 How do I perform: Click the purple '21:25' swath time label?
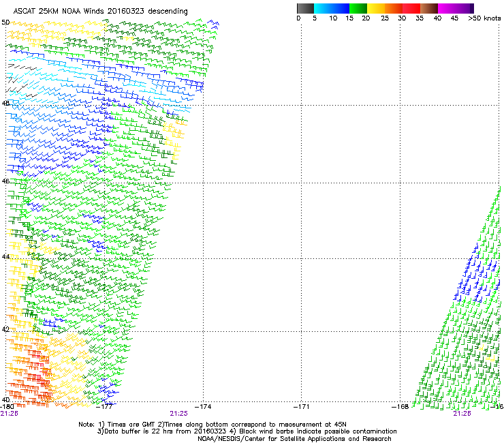178,414
